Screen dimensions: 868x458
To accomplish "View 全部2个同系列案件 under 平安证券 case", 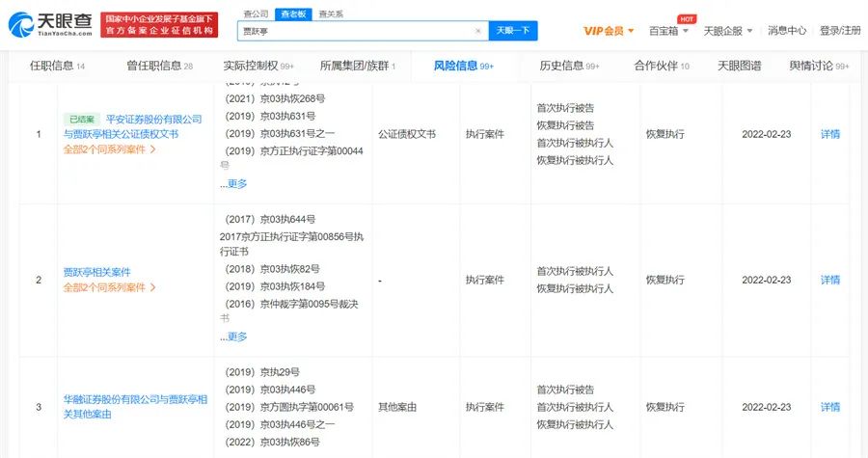I will pyautogui.click(x=109, y=149).
